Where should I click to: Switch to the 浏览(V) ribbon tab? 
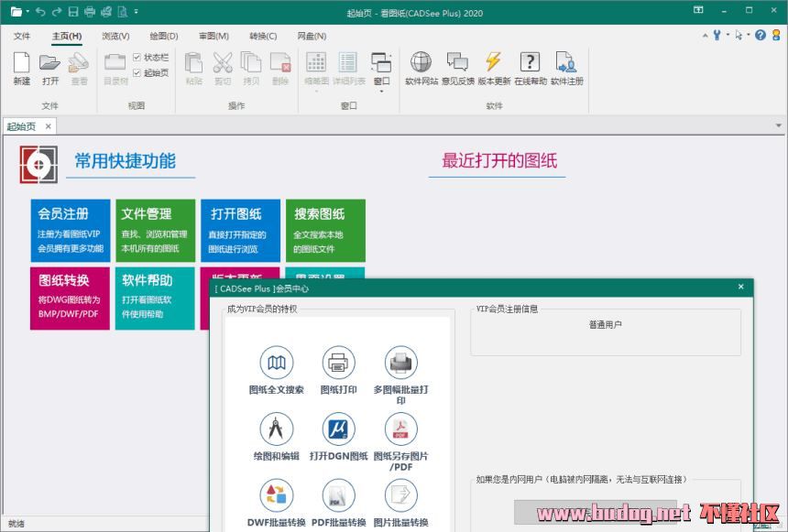(115, 36)
